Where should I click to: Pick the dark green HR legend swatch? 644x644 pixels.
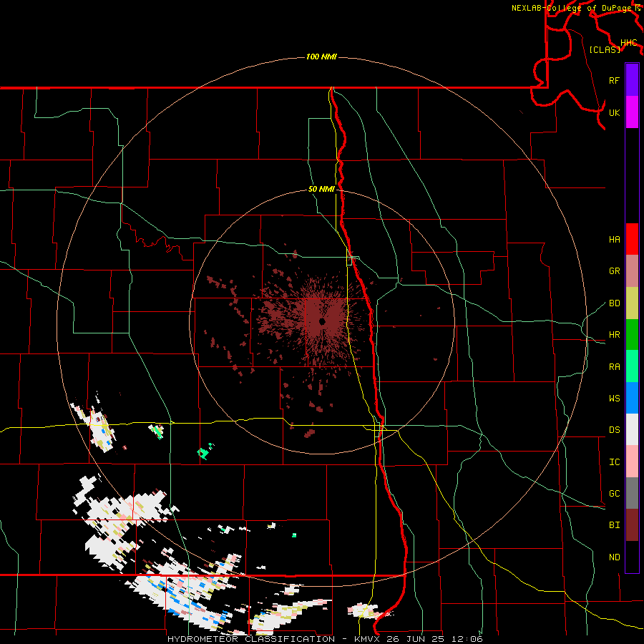coord(632,334)
